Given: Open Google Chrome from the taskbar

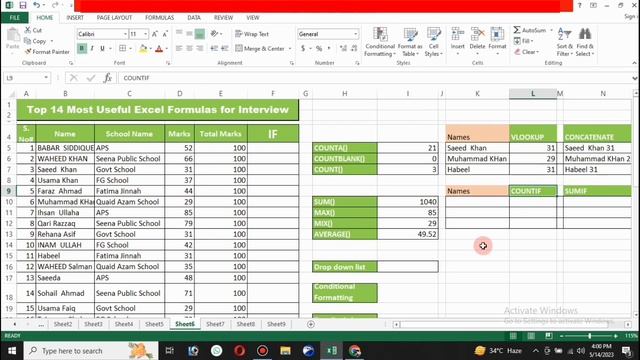Looking at the screenshot, I should pos(355,351).
